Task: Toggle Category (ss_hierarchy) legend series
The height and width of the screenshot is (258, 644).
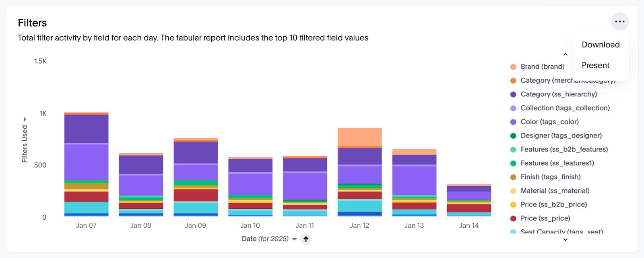Action: click(x=553, y=94)
